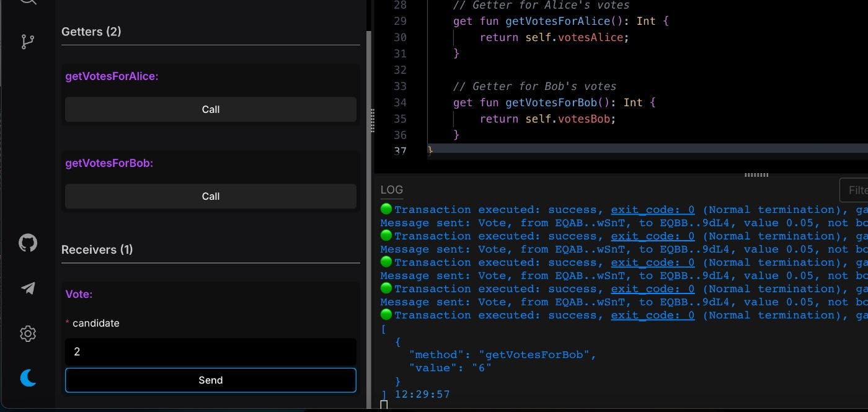Screen dimensions: 868x412
Task: Click the Getters (2) section header
Action: [x=91, y=32]
